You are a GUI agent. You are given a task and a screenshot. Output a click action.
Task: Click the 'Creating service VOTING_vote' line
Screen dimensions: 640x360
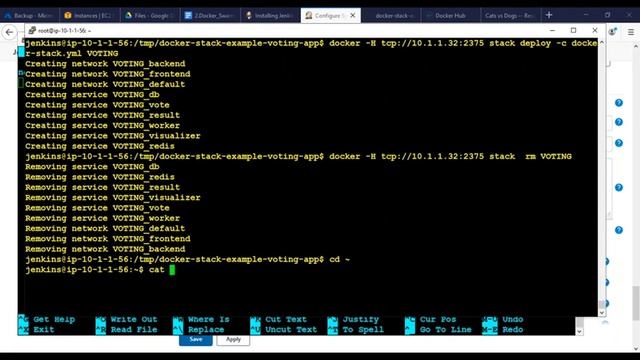pyautogui.click(x=98, y=105)
